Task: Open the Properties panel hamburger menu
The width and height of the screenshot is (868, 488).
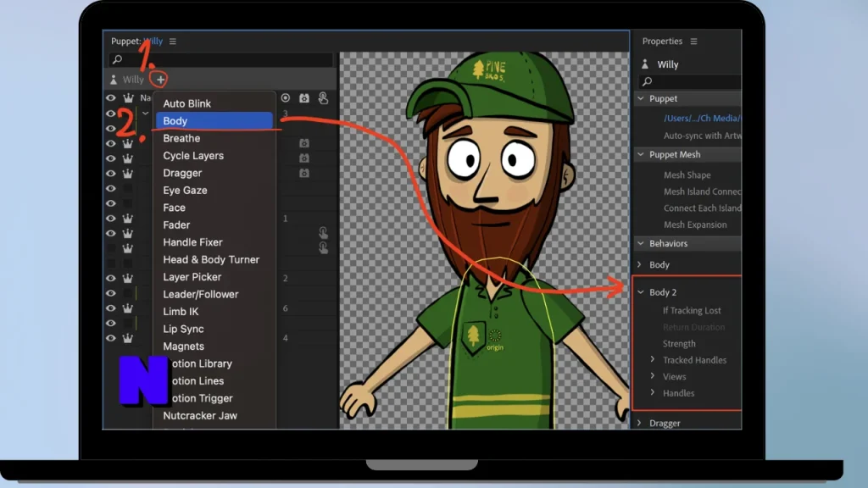Action: pyautogui.click(x=693, y=42)
